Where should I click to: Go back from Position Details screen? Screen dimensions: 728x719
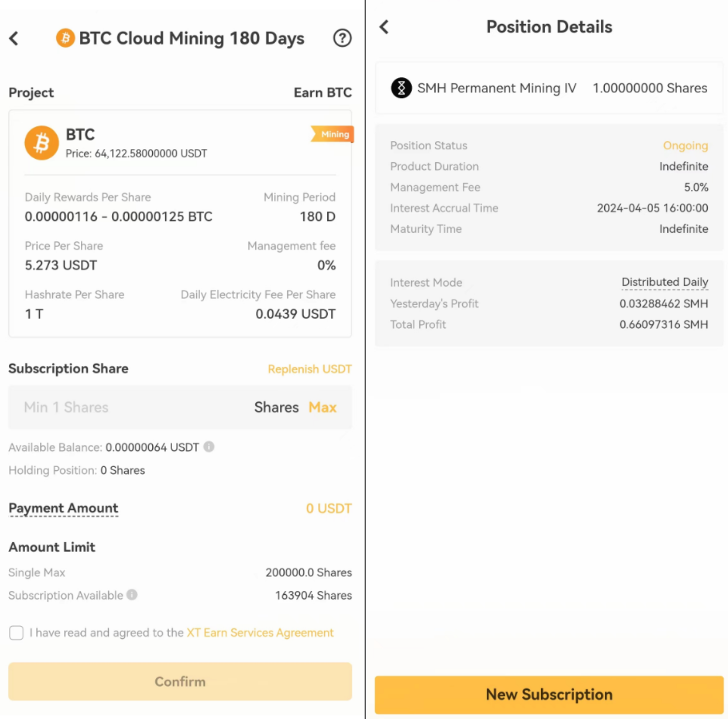pos(384,27)
